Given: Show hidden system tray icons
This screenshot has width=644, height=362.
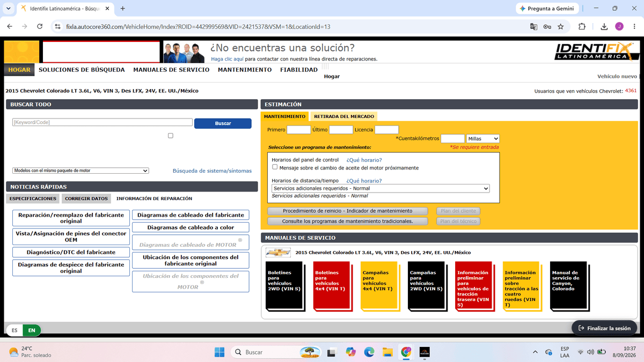Looking at the screenshot, I should pos(535,352).
